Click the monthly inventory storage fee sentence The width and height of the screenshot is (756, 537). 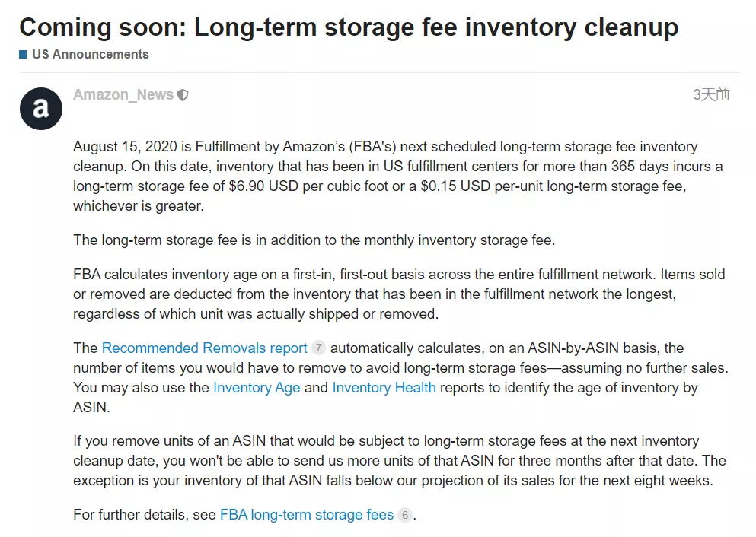[x=314, y=240]
